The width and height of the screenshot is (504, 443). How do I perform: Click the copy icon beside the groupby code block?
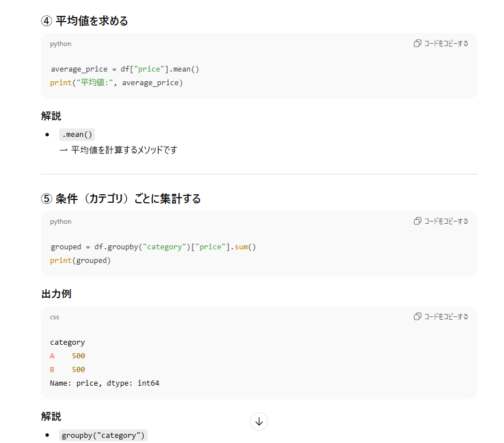click(418, 221)
